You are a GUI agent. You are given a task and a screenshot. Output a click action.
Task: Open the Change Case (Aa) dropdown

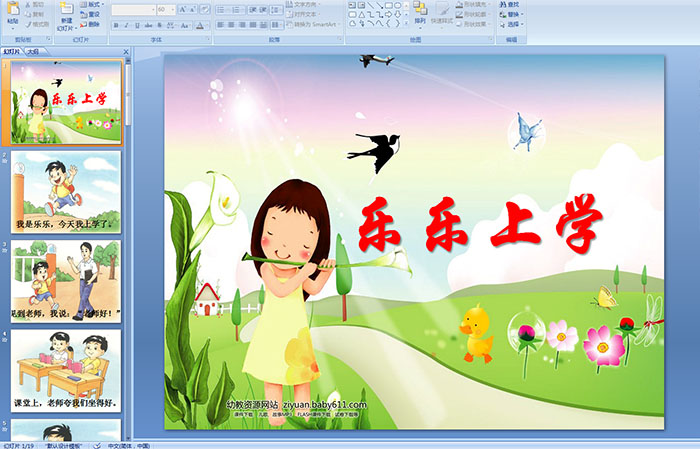click(185, 25)
